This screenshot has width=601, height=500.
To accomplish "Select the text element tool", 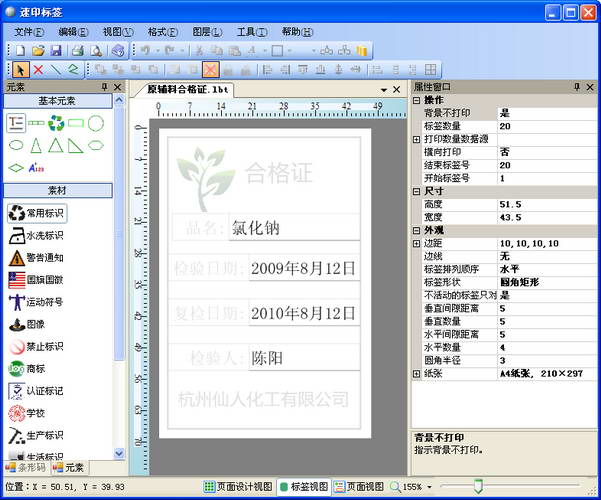I will 16,123.
